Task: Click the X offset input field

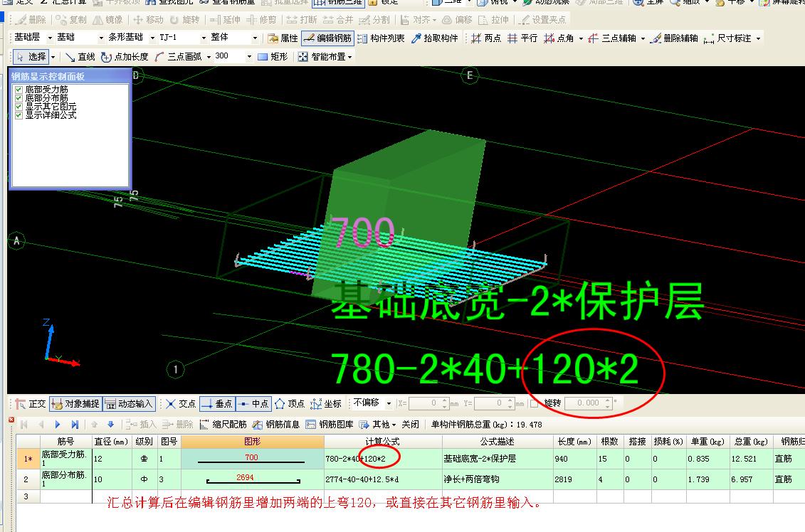Action: pos(425,403)
